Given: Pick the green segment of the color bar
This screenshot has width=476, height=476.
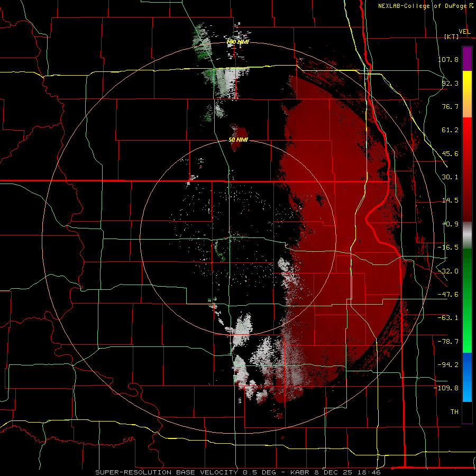Looking at the screenshot, I should [x=467, y=300].
